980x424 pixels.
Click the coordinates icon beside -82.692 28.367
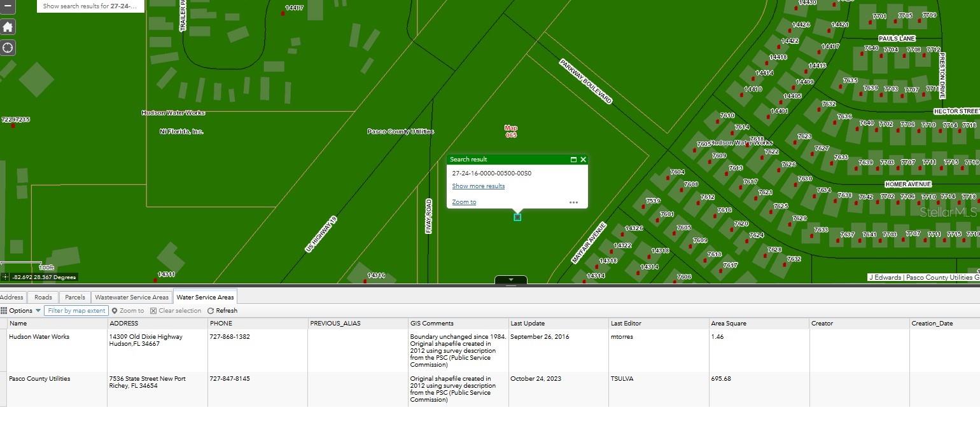tap(5, 277)
